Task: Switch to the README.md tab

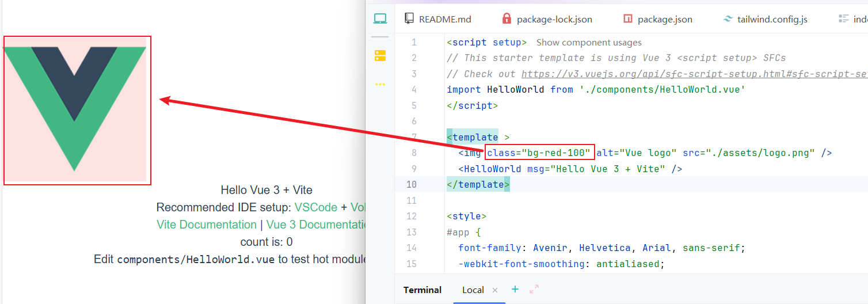Action: 439,19
